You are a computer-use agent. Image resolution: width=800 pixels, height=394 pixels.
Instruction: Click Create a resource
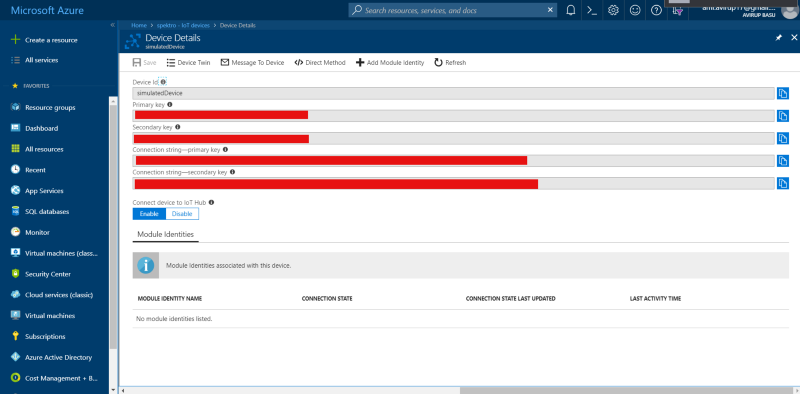pos(44,40)
